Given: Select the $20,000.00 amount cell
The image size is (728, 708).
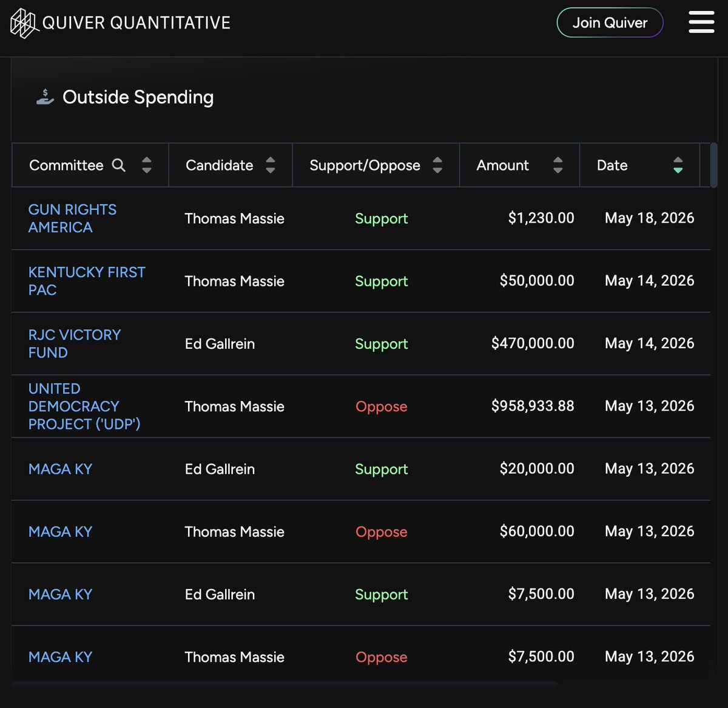Looking at the screenshot, I should pos(537,468).
